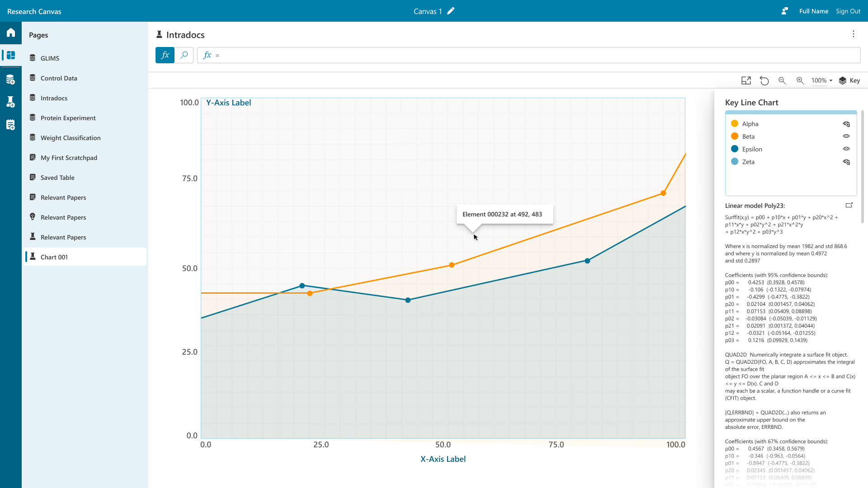Toggle visibility of the Zeta series
Viewport: 868px width, 488px height.
point(846,162)
